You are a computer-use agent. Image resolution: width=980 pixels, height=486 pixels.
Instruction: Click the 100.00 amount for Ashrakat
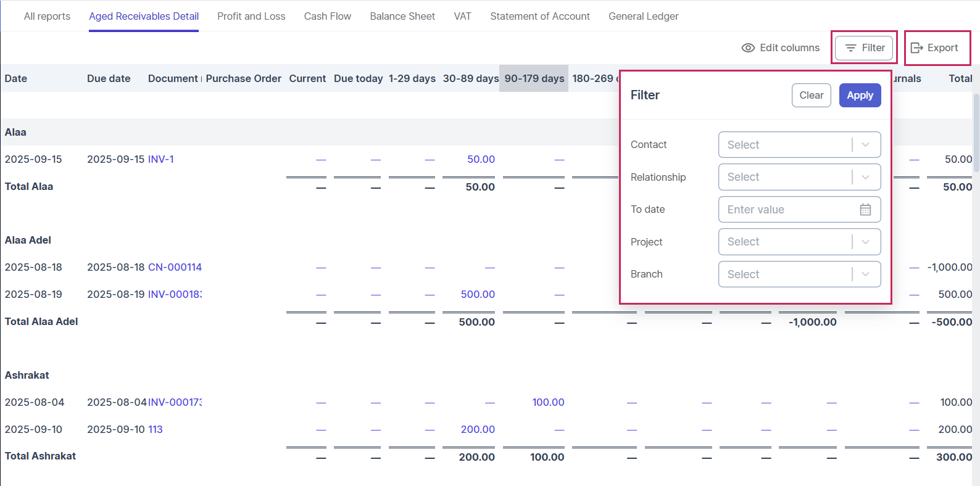pyautogui.click(x=548, y=402)
